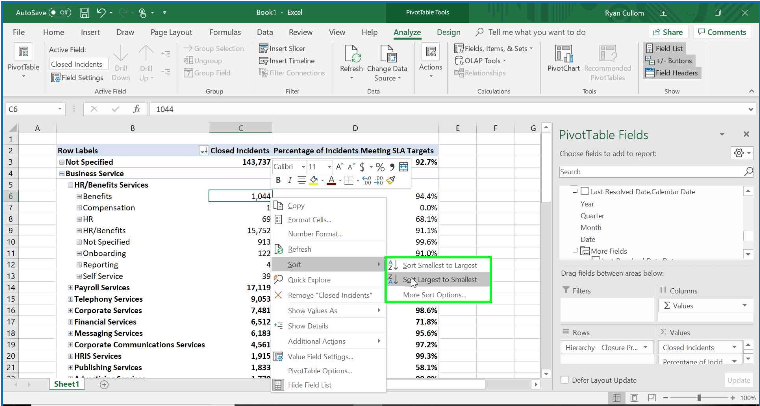This screenshot has height=406, width=760.
Task: Click the increase decimal icon
Action: pyautogui.click(x=367, y=180)
